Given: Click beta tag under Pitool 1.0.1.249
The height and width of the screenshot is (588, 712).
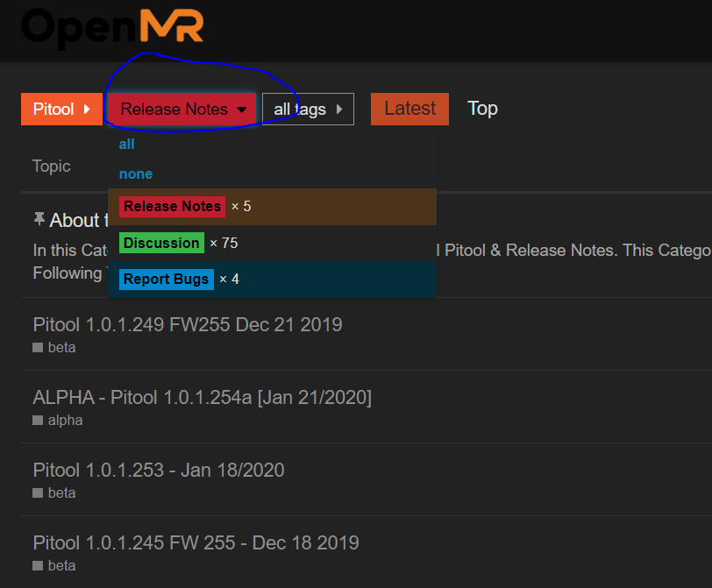Looking at the screenshot, I should point(61,348).
